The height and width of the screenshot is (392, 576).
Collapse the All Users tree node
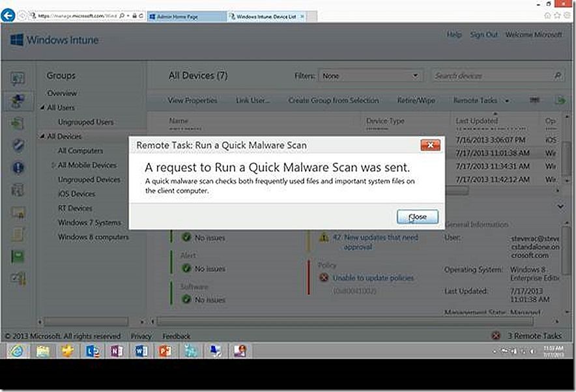point(42,107)
